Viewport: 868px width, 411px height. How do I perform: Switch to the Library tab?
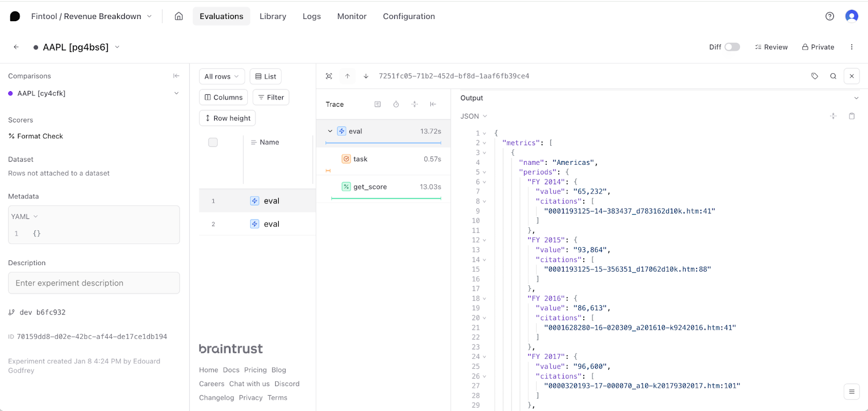click(273, 16)
